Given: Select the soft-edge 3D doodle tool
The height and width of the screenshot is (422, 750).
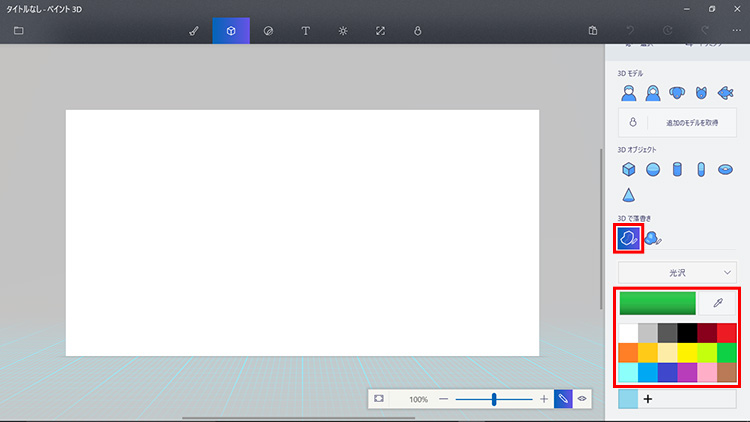Looking at the screenshot, I should point(653,238).
